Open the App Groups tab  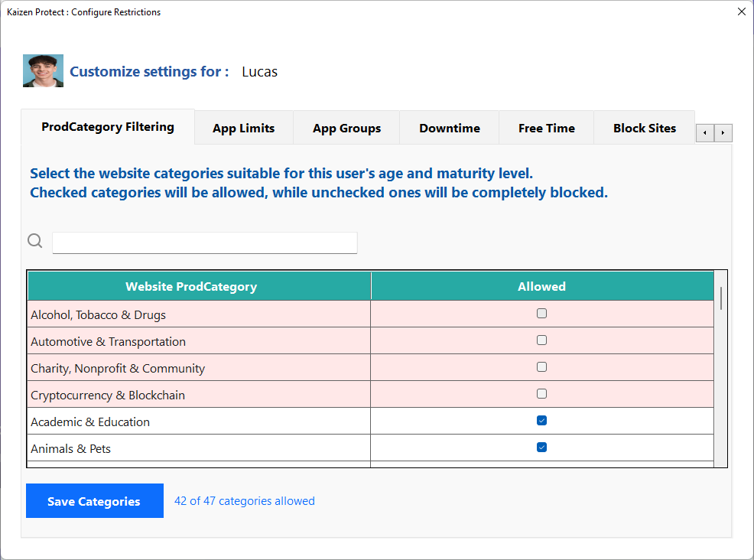point(346,128)
